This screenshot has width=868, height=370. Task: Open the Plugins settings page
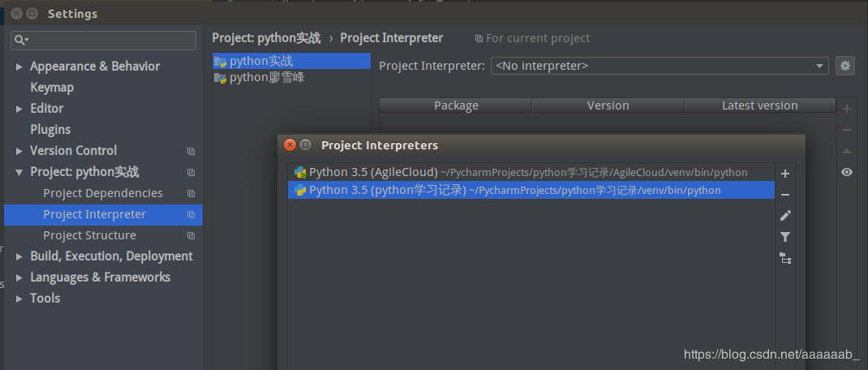click(50, 130)
